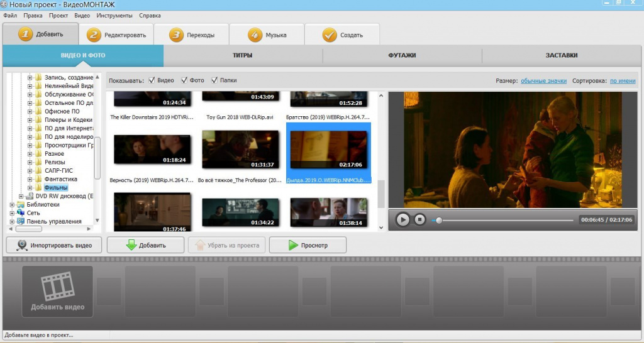Click file list scroll up arrow
Screen dimensions: 644x343
point(380,95)
